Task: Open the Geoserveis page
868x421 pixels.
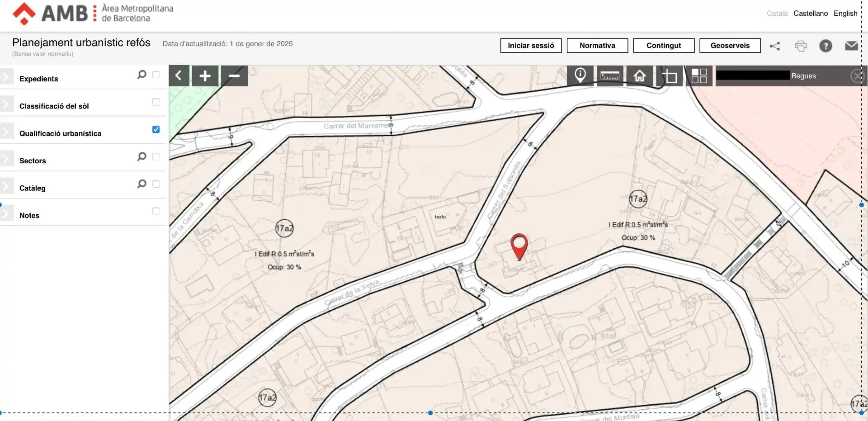Action: pos(730,46)
